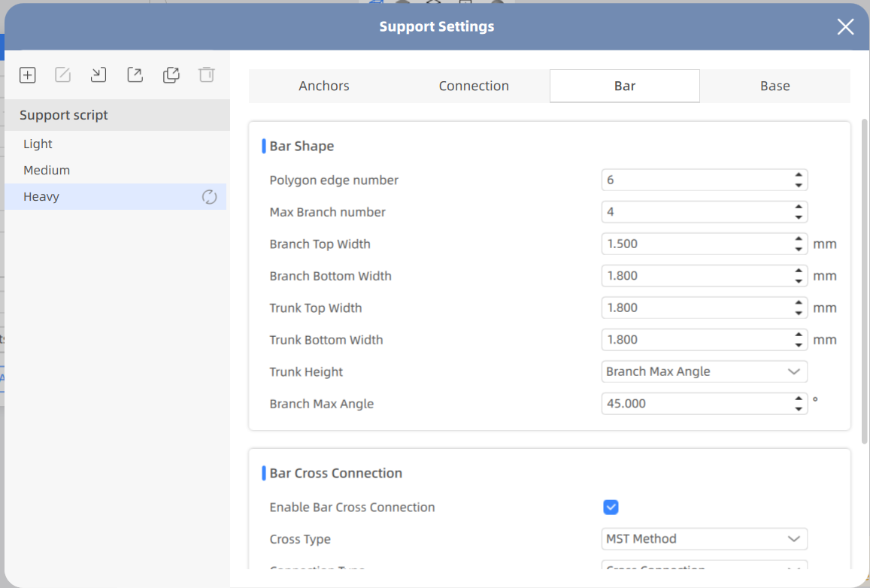Increase the Polygon edge number
870x588 pixels.
pos(799,176)
